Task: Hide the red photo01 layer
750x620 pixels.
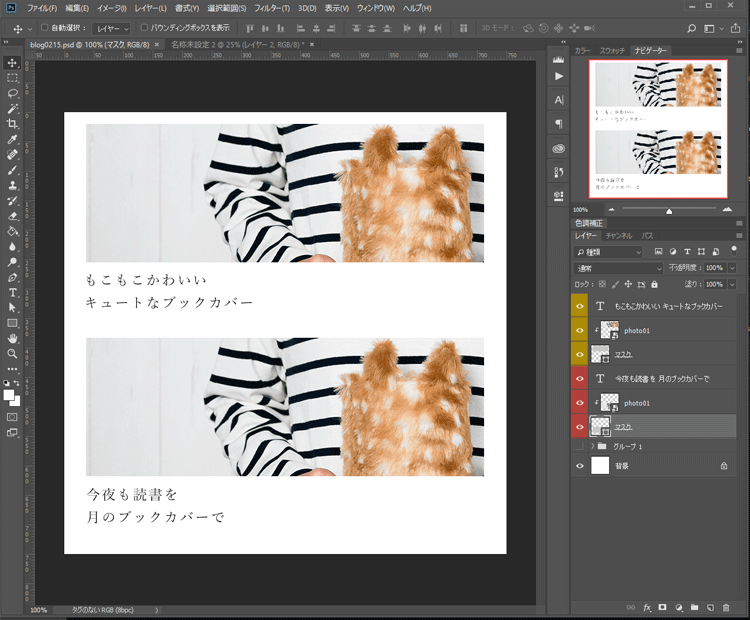Action: point(580,403)
